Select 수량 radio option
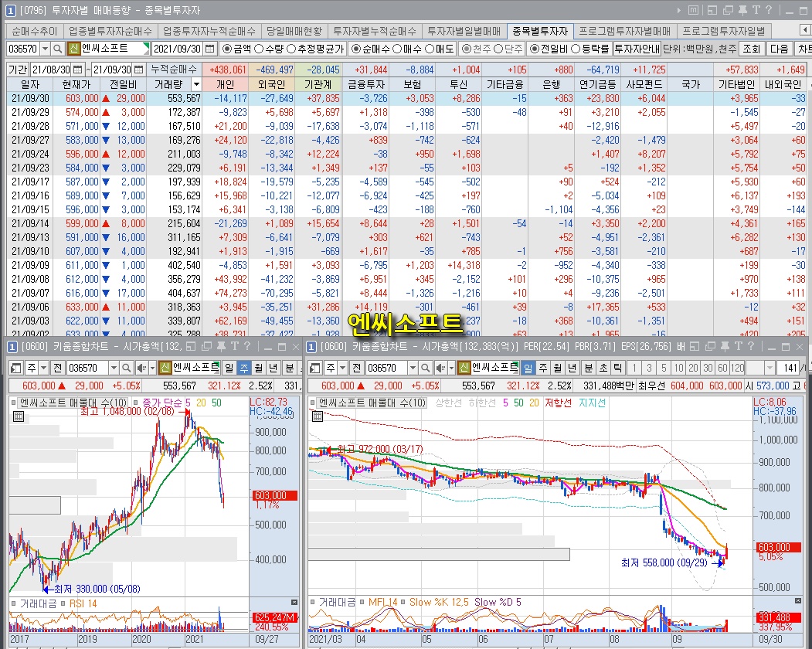Viewport: 812px width, 649px height. coord(267,49)
